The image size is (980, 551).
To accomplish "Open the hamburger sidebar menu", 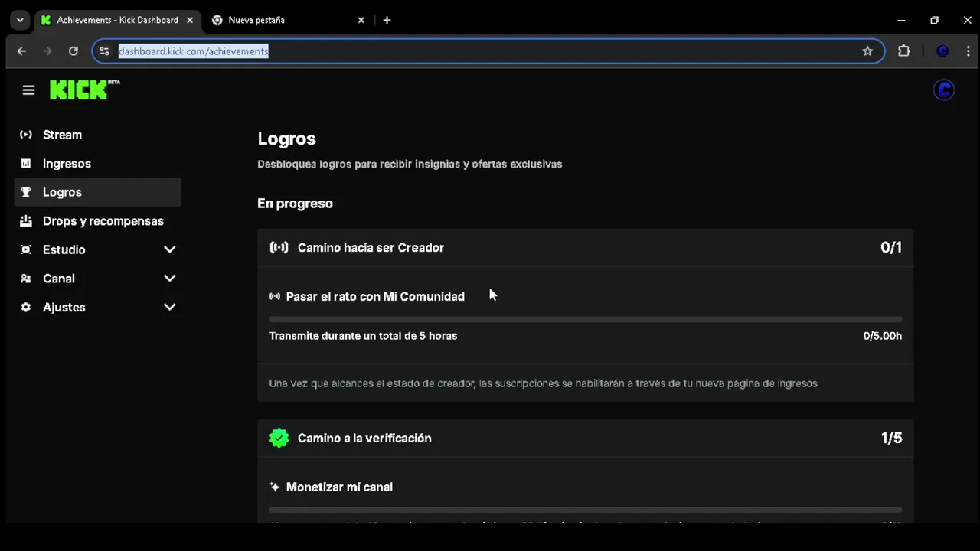I will [28, 90].
